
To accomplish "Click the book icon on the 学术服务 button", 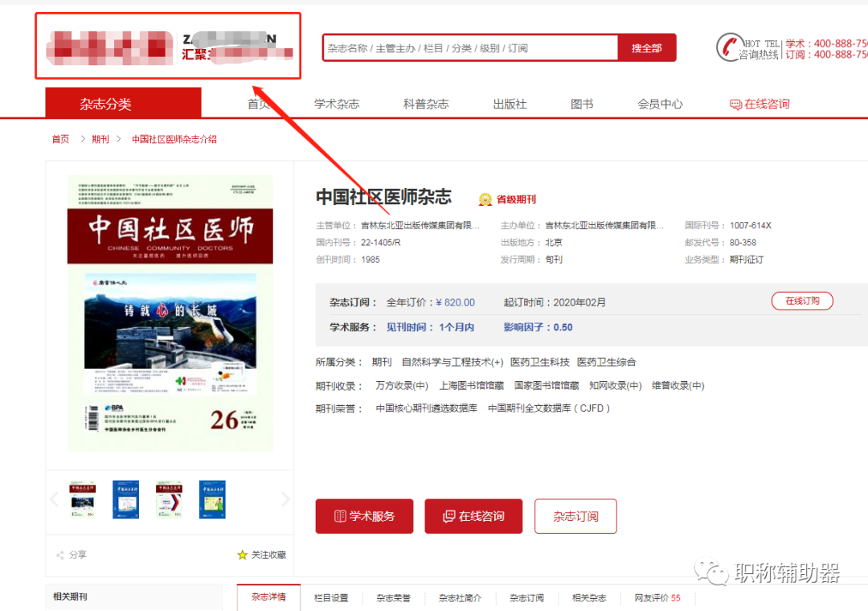I will pos(341,516).
